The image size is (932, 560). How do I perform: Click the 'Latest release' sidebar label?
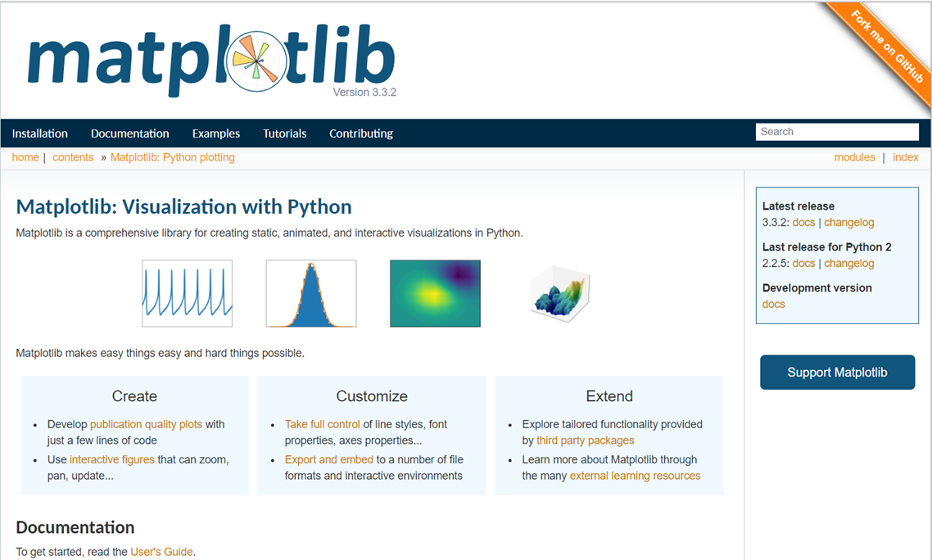[x=799, y=206]
